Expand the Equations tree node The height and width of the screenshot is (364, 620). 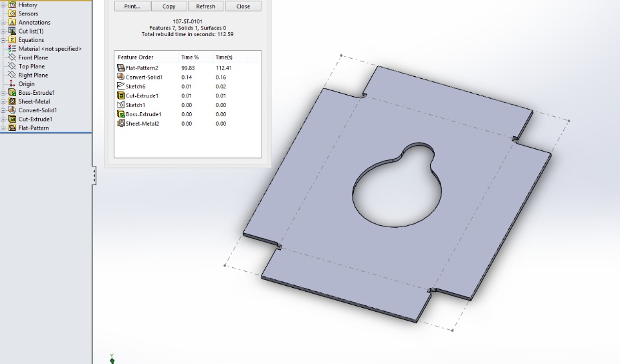(x=3, y=40)
